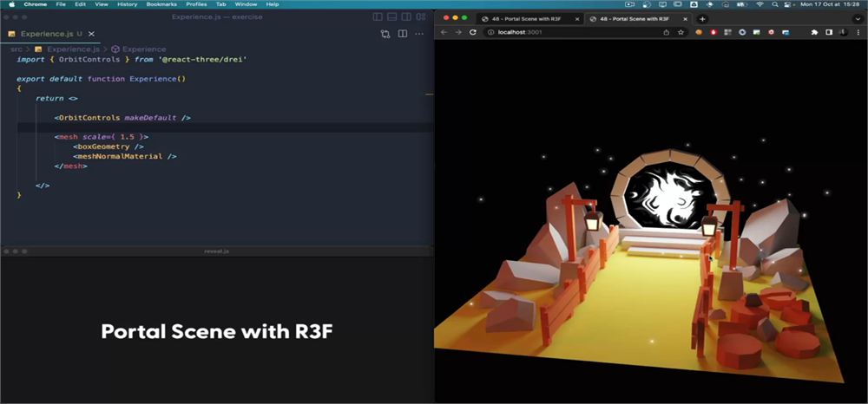The width and height of the screenshot is (868, 404).
Task: Open the Chrome application menu
Action: click(x=36, y=4)
